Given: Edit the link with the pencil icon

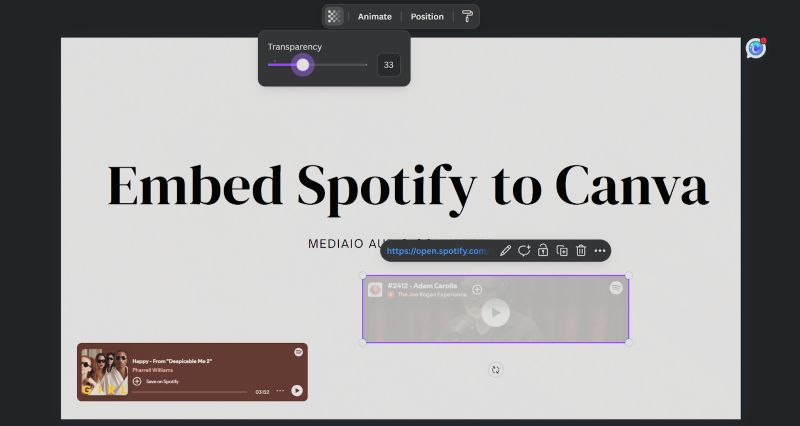Looking at the screenshot, I should [x=505, y=251].
